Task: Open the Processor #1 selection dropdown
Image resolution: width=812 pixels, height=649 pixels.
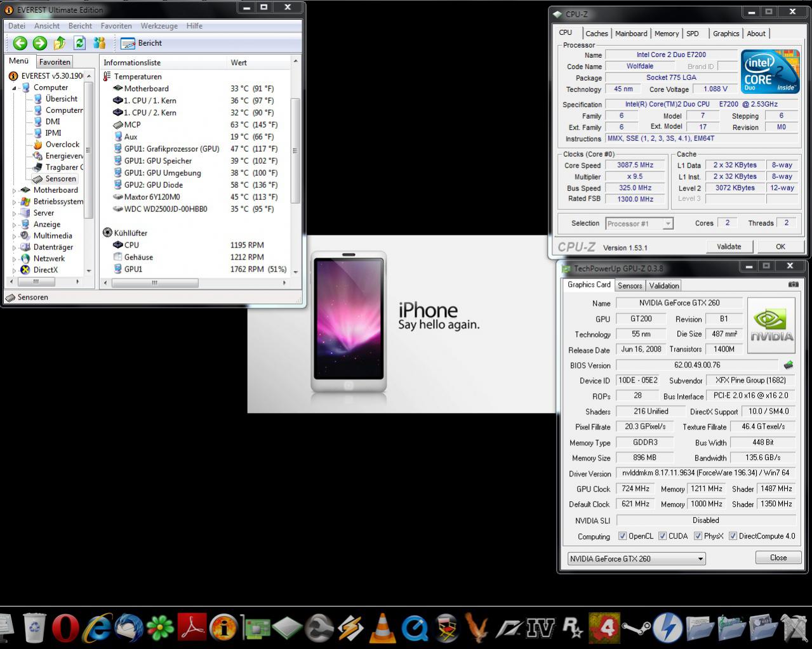Action: [639, 223]
